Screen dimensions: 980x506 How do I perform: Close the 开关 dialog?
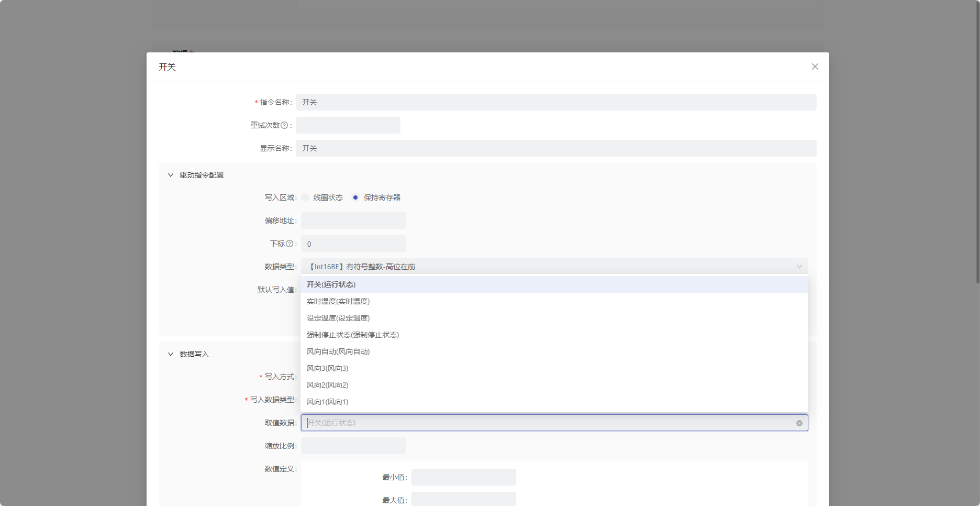(x=815, y=67)
